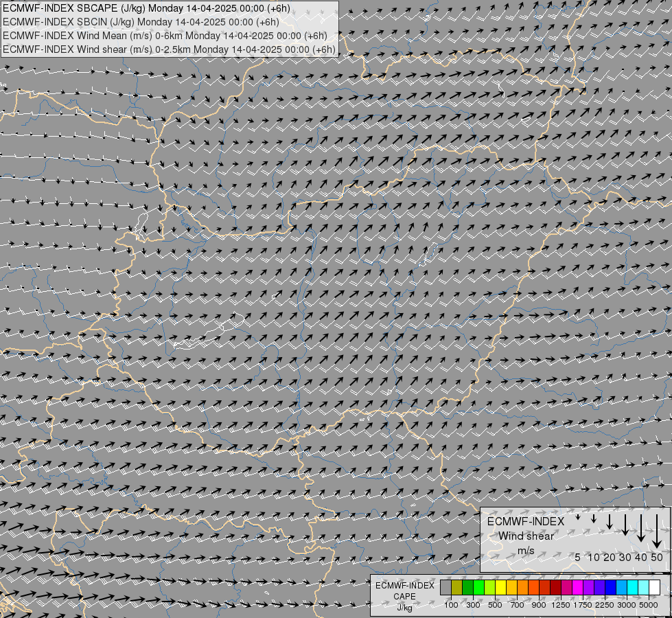Click the '10' label in wind shear legend
The height and width of the screenshot is (618, 672).
[594, 558]
